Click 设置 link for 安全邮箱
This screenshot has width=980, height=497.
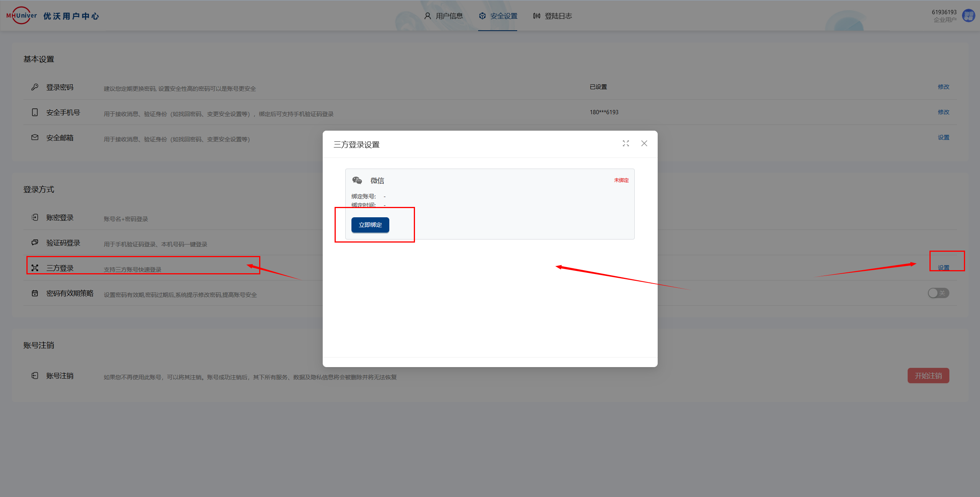coord(943,138)
